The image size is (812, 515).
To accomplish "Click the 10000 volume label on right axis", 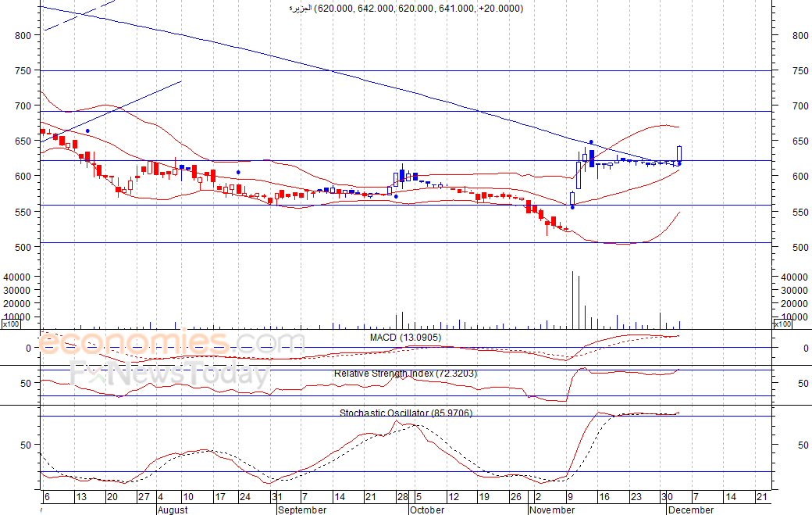I will click(794, 317).
